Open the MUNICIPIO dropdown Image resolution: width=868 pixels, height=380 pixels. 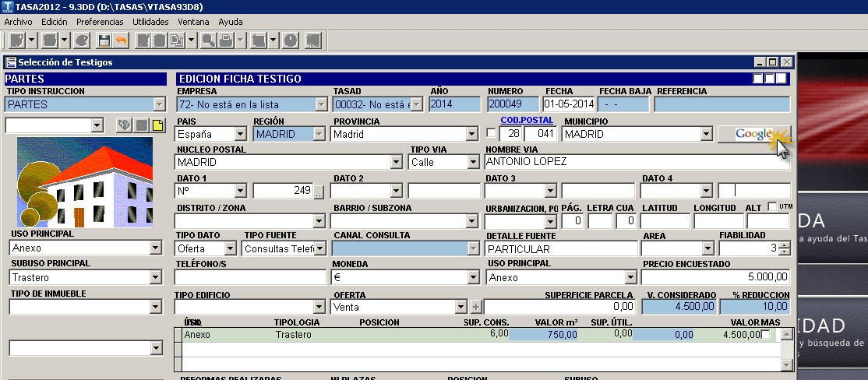coord(706,134)
